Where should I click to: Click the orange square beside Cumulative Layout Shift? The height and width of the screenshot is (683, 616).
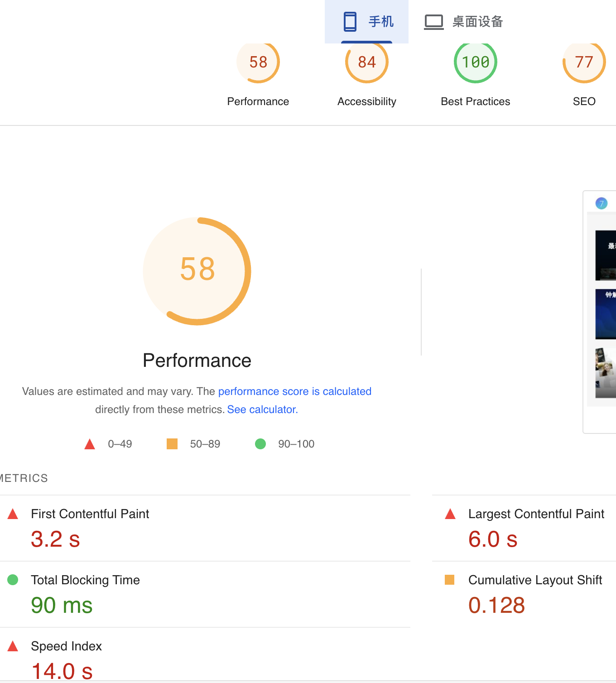coord(450,580)
